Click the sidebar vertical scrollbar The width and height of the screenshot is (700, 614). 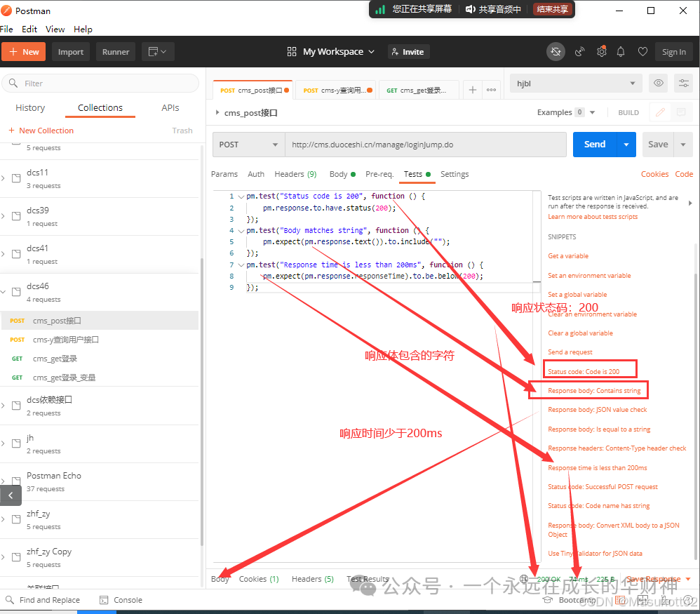(x=202, y=402)
